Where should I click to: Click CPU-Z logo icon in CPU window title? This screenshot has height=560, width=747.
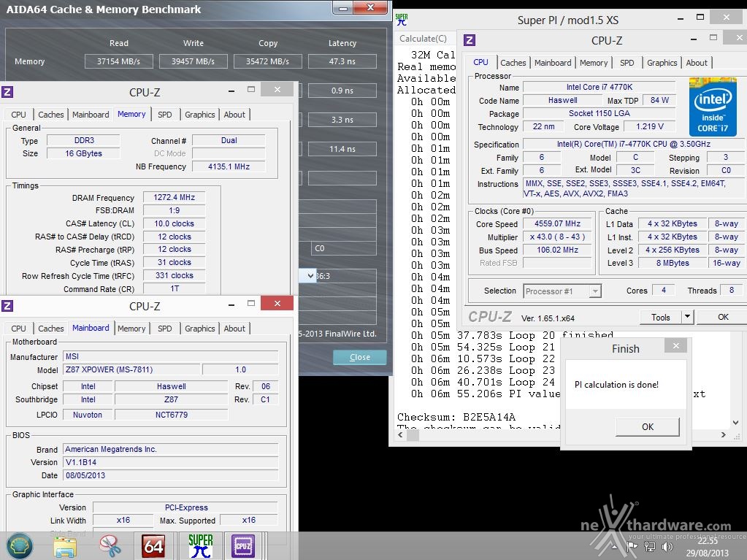click(470, 40)
